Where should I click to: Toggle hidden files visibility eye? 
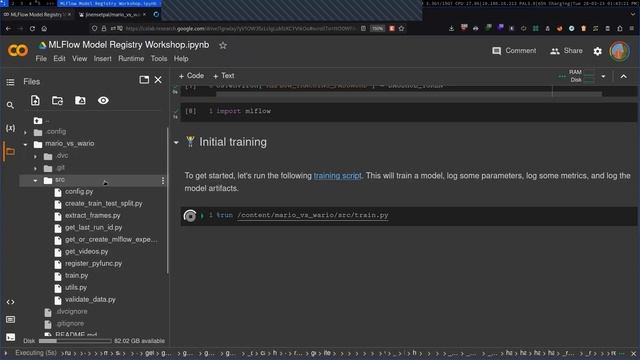(103, 100)
